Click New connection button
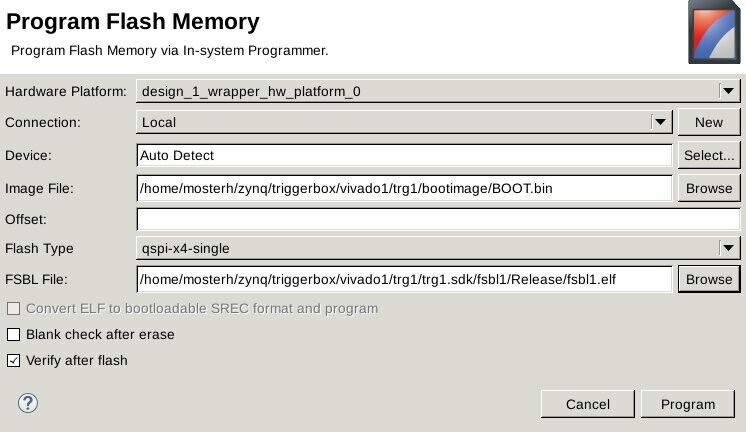This screenshot has height=432, width=746. pos(709,122)
